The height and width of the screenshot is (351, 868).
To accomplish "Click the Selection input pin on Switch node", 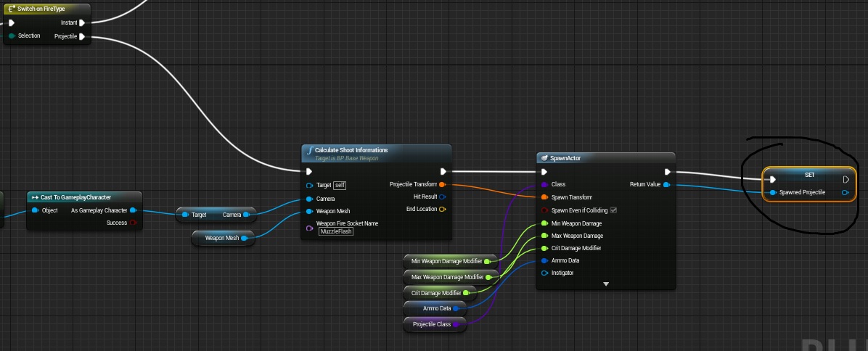I will pos(12,36).
